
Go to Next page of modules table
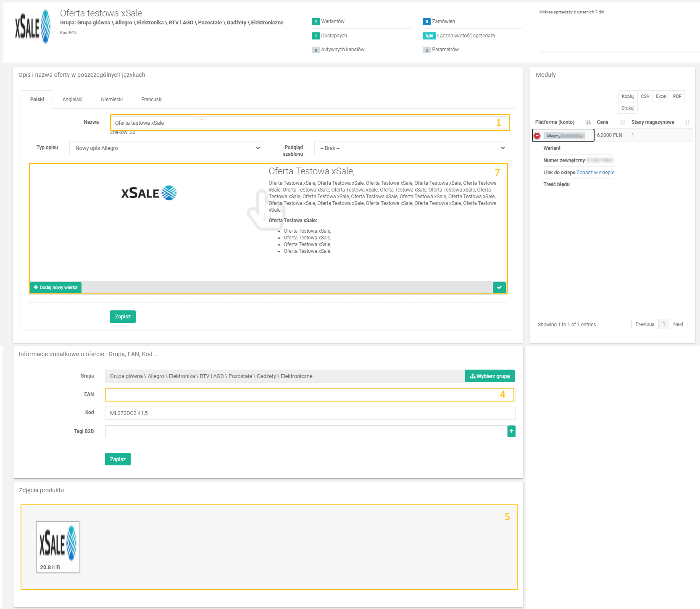pos(678,324)
